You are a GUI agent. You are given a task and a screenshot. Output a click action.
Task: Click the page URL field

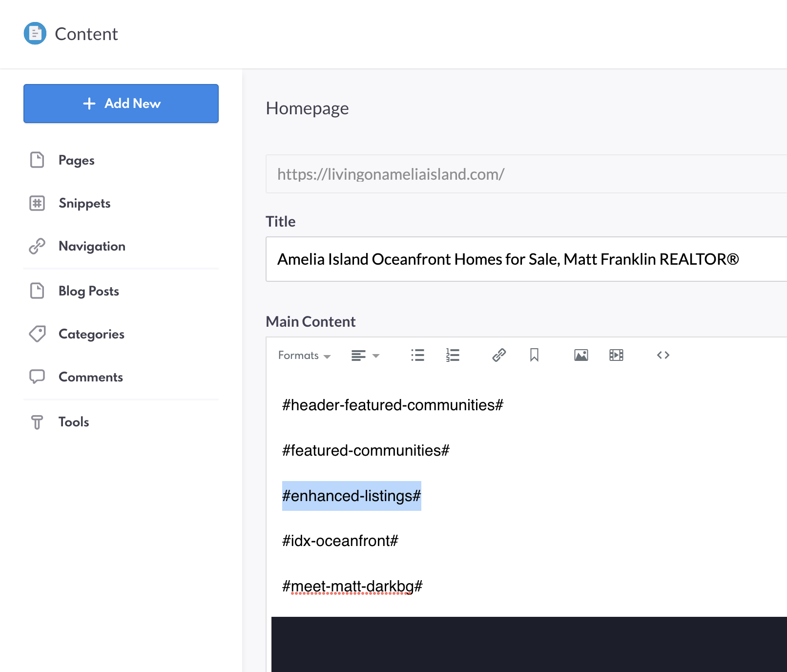pyautogui.click(x=526, y=174)
